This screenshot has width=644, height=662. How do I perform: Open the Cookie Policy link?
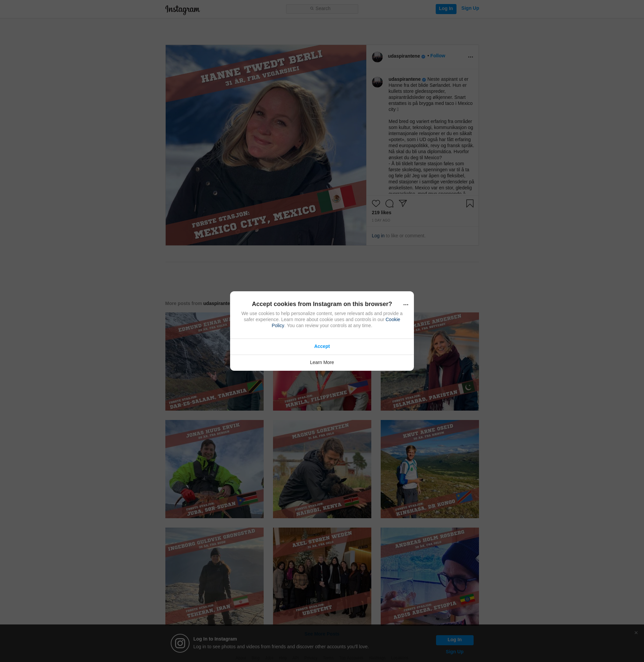point(393,319)
